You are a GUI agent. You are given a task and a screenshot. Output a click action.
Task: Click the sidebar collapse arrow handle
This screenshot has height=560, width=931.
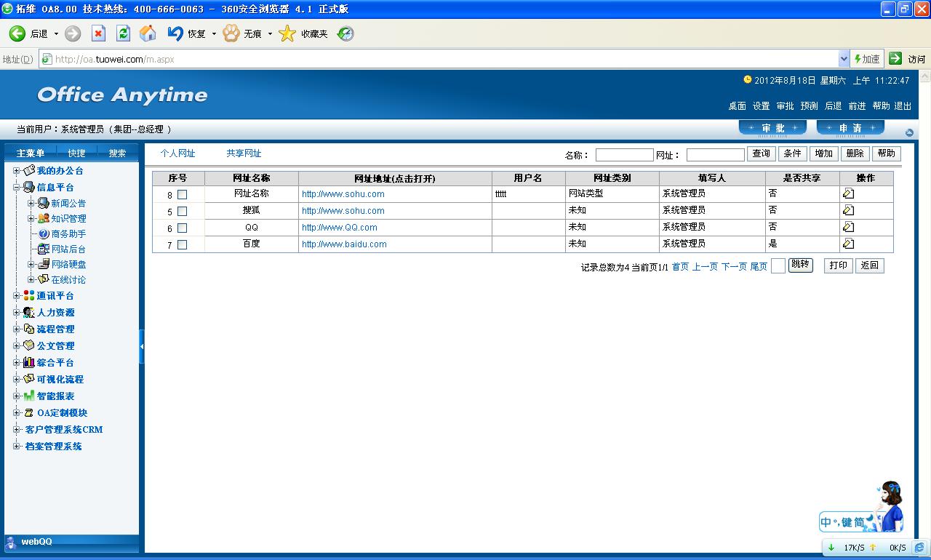pyautogui.click(x=142, y=347)
